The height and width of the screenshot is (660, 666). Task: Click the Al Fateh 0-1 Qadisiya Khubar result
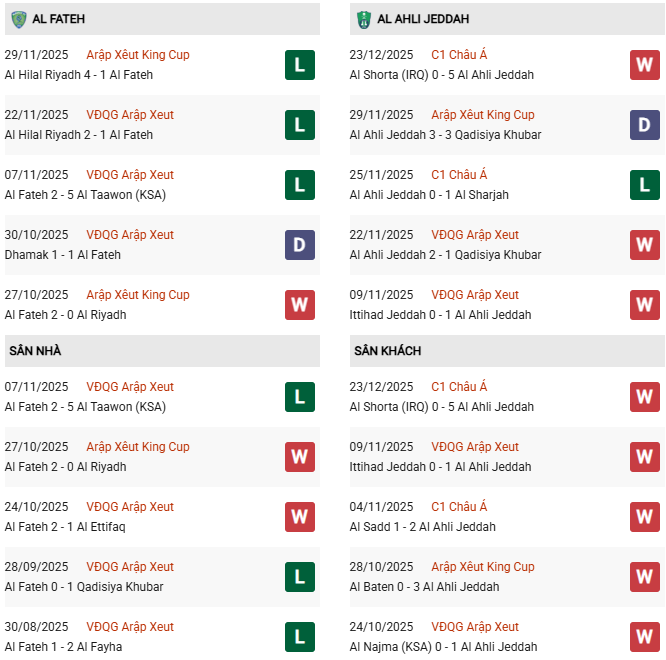(x=84, y=587)
